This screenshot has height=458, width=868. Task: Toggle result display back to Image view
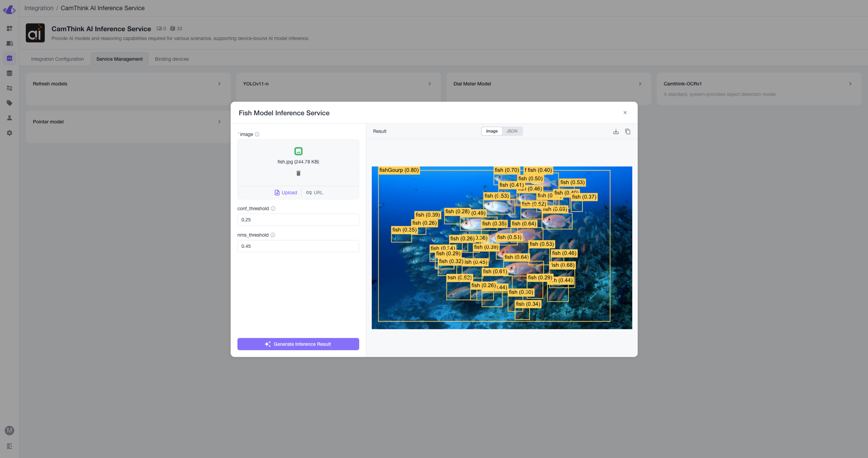[x=491, y=131]
